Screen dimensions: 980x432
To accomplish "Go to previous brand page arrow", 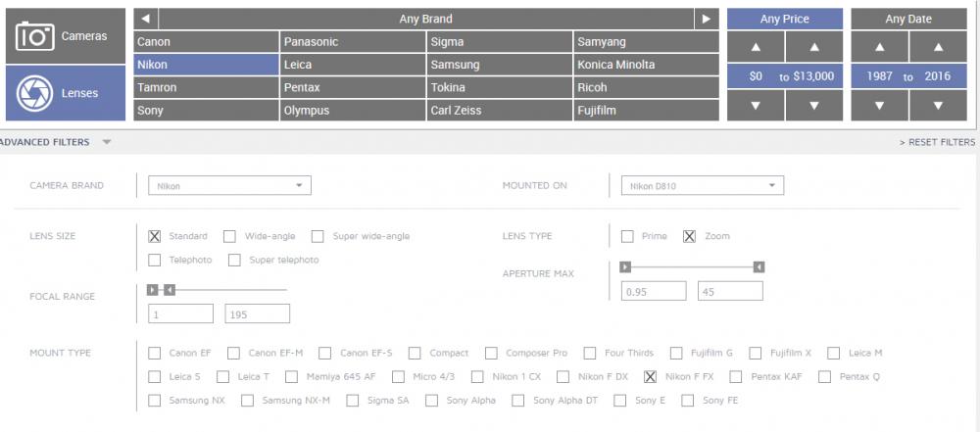I will 146,19.
